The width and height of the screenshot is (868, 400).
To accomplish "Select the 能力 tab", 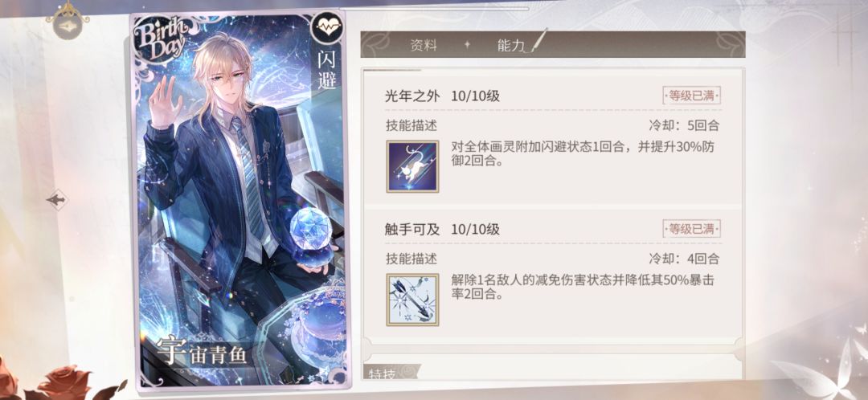I will 510,45.
